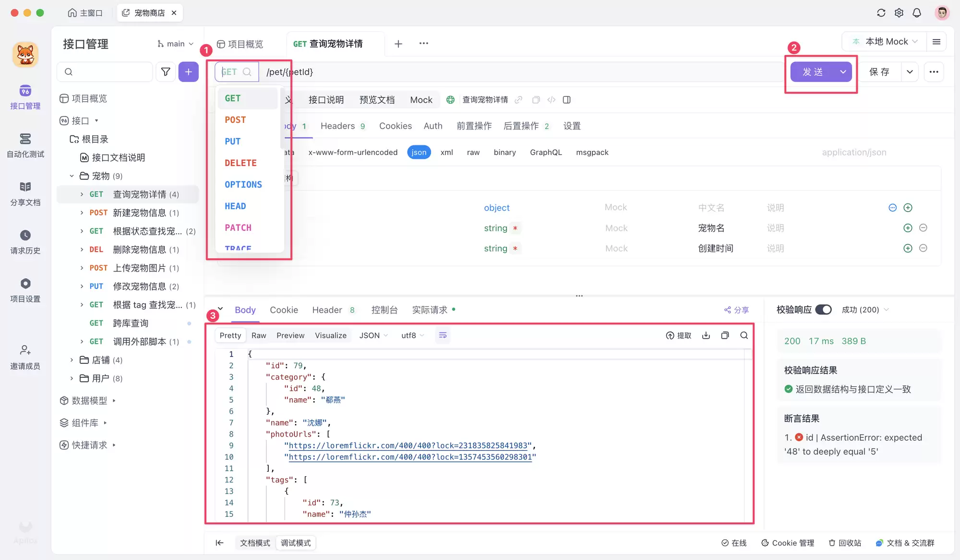Select GraphQL body type

pyautogui.click(x=546, y=152)
